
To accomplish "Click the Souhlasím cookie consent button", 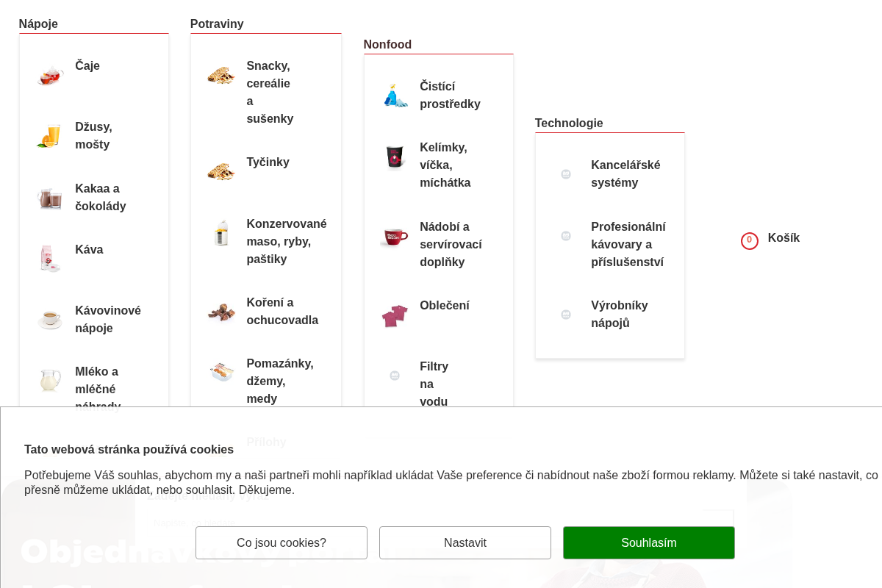I will (x=649, y=542).
